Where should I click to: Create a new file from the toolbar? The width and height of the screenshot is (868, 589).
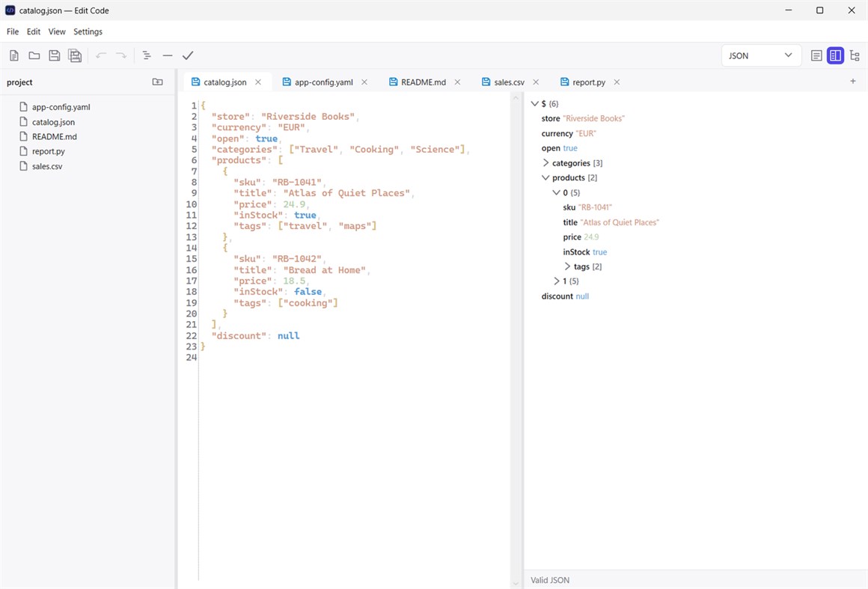point(13,55)
